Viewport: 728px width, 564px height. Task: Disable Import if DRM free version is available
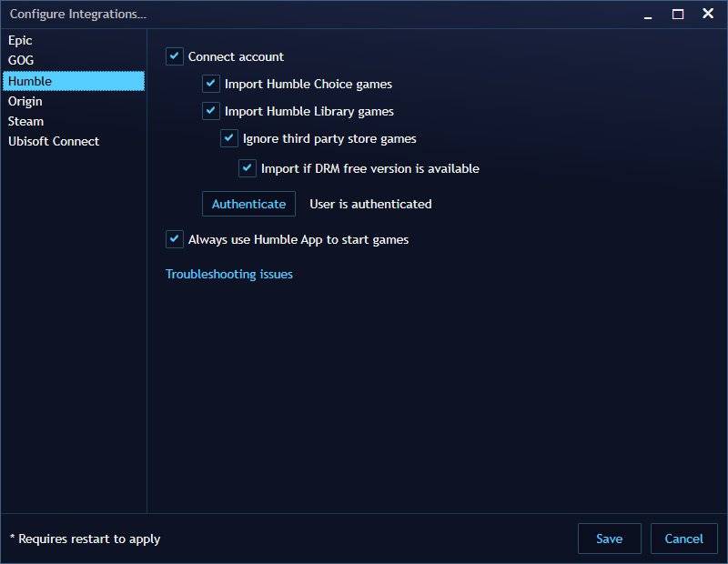click(246, 168)
